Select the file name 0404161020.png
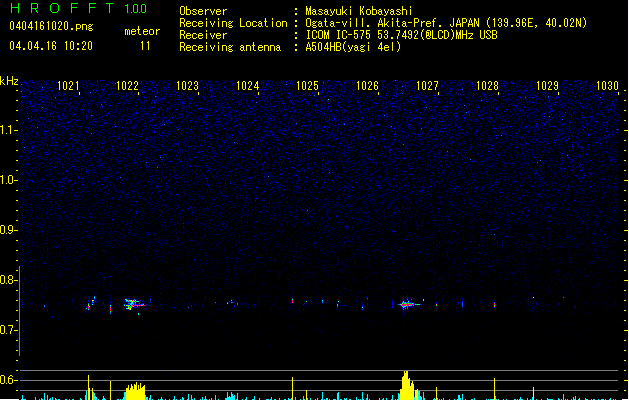 (51, 26)
